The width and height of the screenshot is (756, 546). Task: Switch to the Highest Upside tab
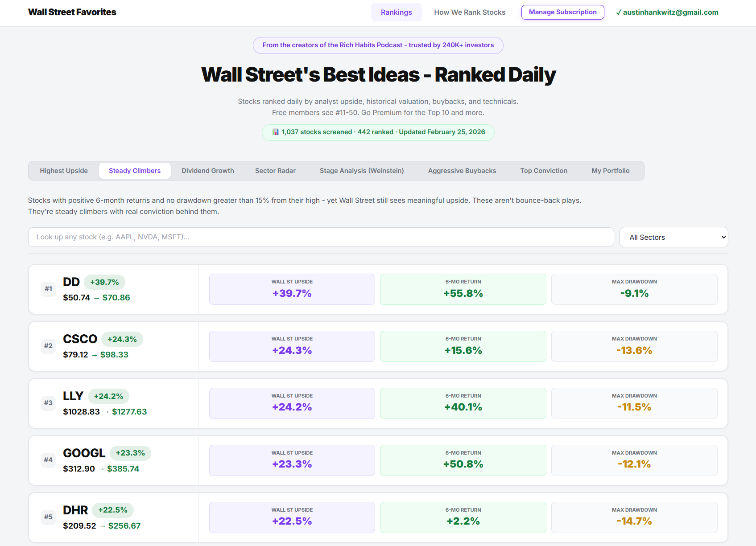[x=64, y=171]
